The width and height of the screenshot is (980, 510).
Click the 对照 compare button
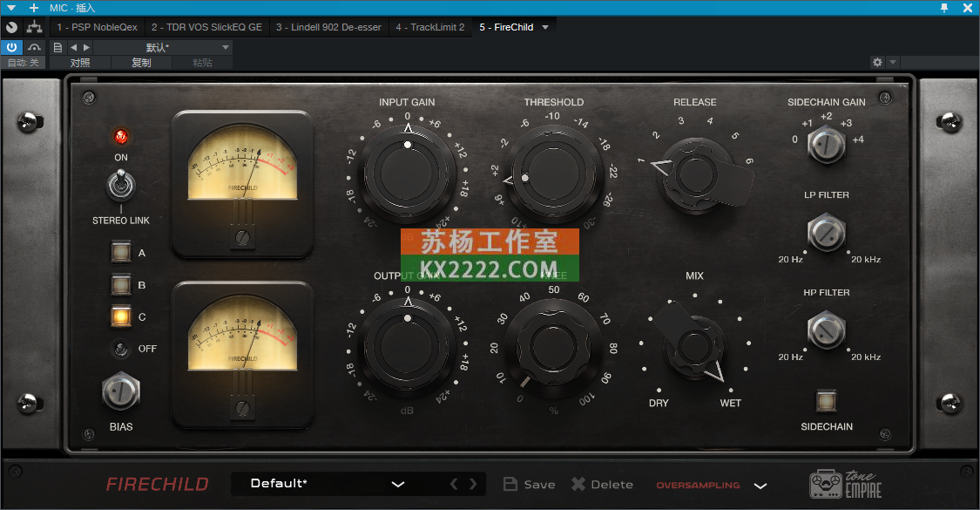[x=80, y=63]
